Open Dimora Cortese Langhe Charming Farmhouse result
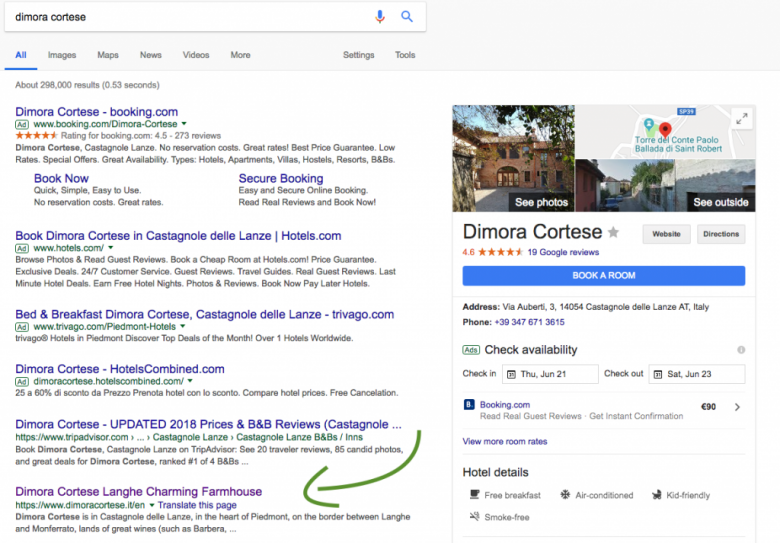The width and height of the screenshot is (780, 543). pos(139,491)
